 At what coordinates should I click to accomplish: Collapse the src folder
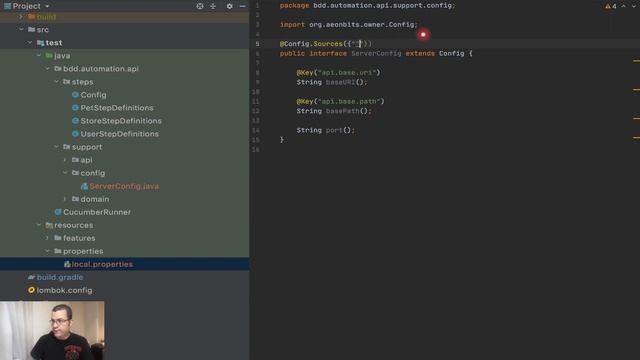pyautogui.click(x=21, y=29)
